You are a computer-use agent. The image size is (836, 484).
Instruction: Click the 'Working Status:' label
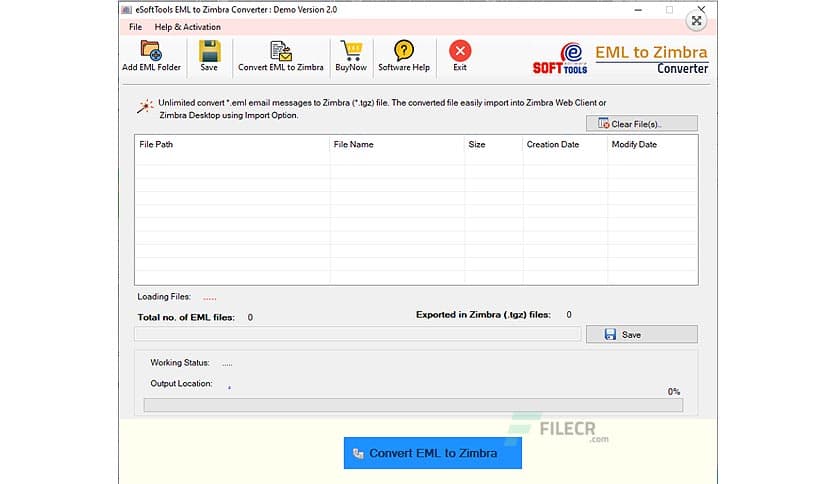coord(180,362)
